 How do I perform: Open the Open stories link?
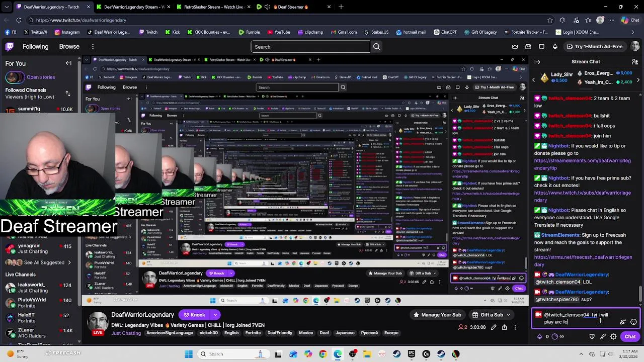[41, 77]
